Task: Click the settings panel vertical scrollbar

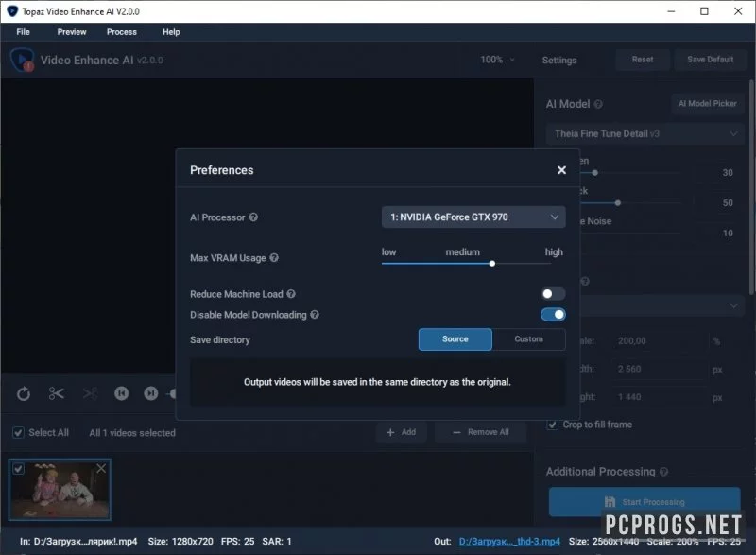Action: pos(751,187)
